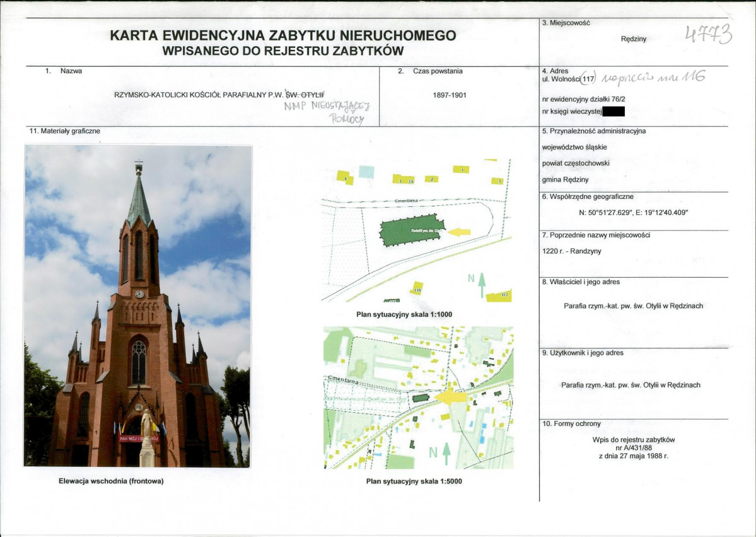This screenshot has width=756, height=537.
Task: Click the label '2. Czas powstania'
Action: point(430,71)
